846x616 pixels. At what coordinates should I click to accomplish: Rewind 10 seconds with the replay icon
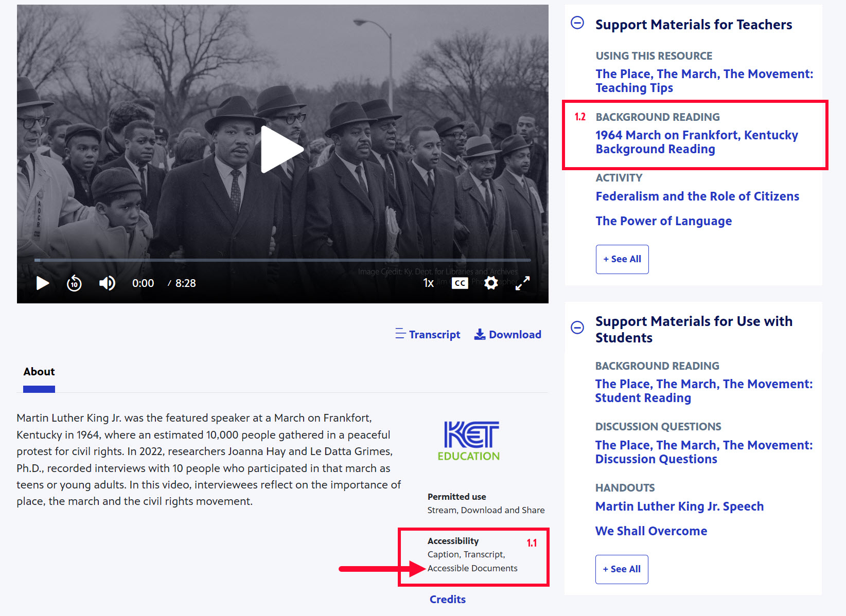tap(74, 283)
